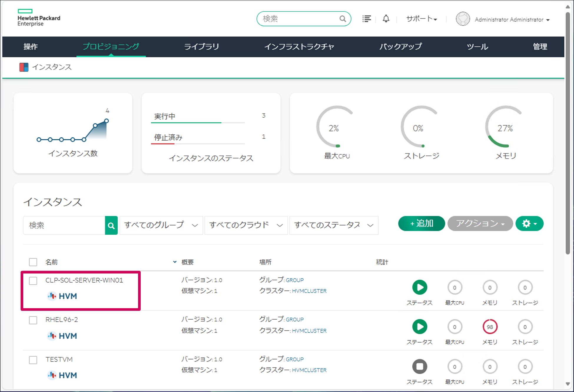Click the search magnifier in the instance filter
Image resolution: width=574 pixels, height=392 pixels.
(111, 225)
